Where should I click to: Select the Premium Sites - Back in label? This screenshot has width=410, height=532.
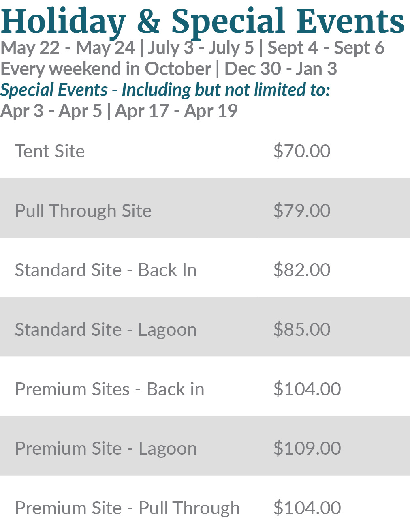(109, 389)
